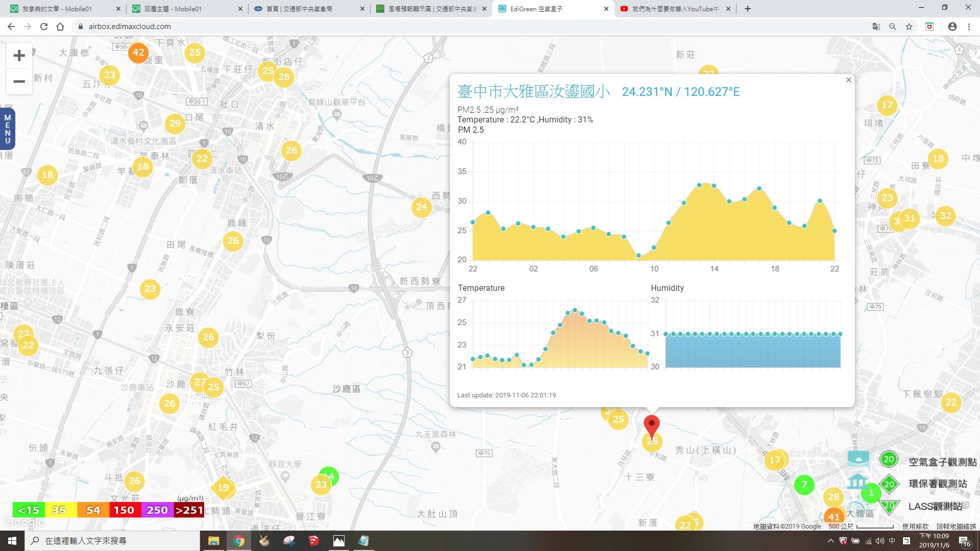
Task: Select the orange 41 sensor marker
Action: coord(834,517)
